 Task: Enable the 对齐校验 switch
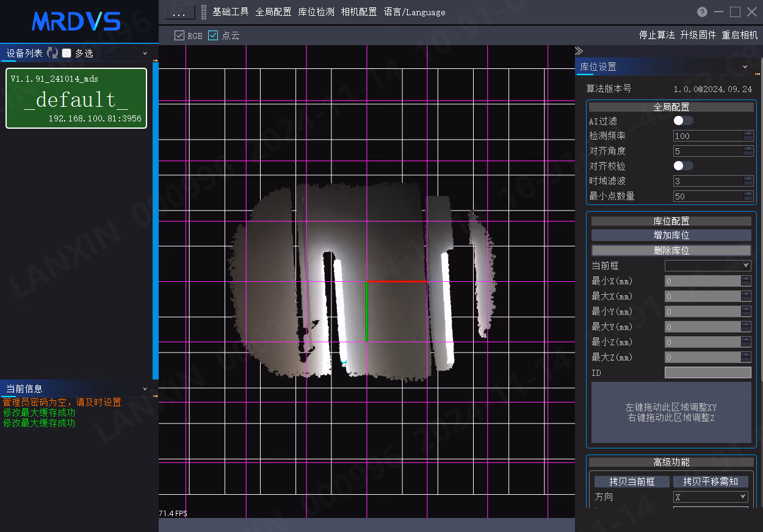click(683, 165)
